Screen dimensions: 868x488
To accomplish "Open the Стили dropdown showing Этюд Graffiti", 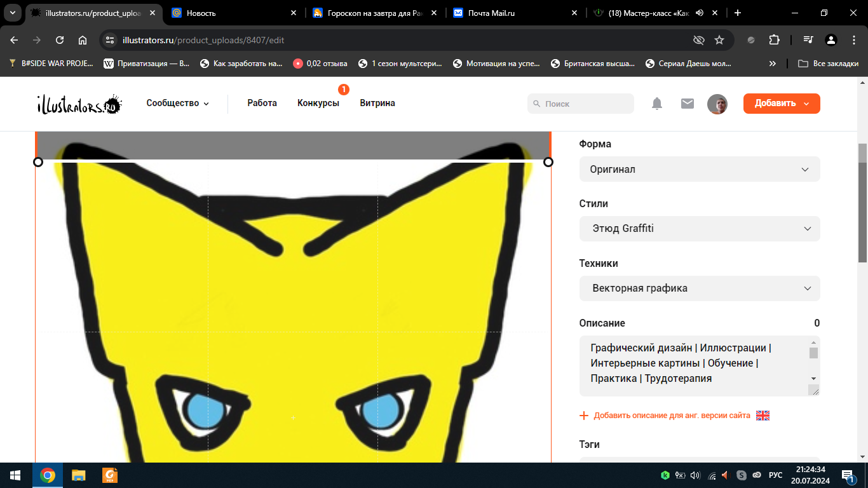I will point(700,229).
